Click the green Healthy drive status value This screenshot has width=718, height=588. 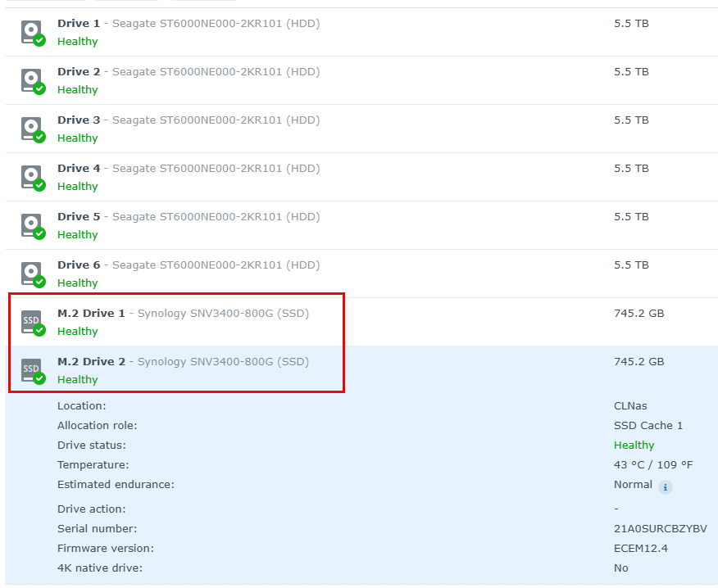click(634, 446)
